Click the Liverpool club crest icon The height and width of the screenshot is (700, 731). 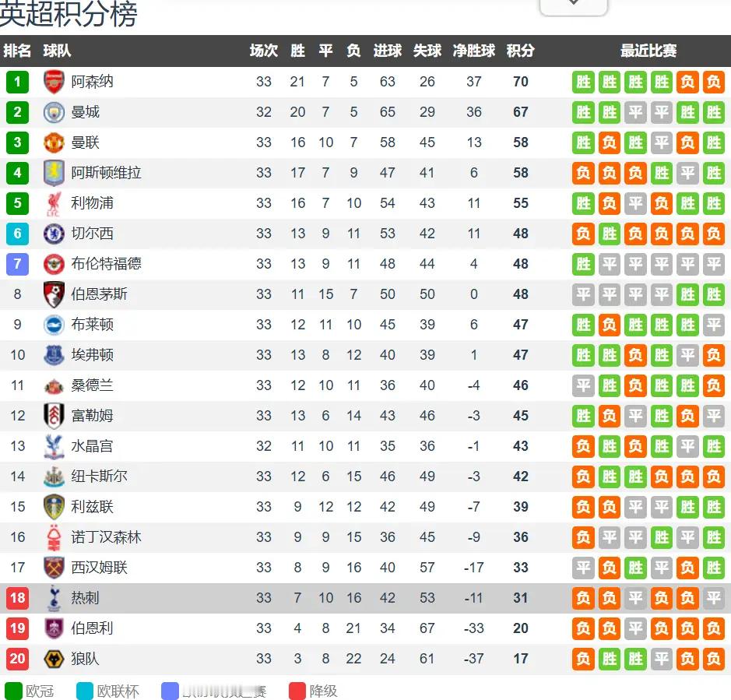click(x=54, y=203)
